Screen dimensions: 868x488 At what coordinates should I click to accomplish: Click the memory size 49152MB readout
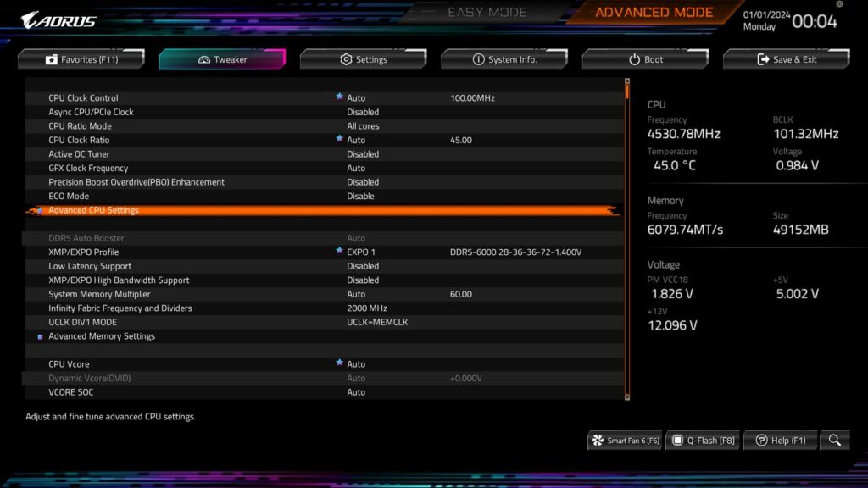coord(800,230)
